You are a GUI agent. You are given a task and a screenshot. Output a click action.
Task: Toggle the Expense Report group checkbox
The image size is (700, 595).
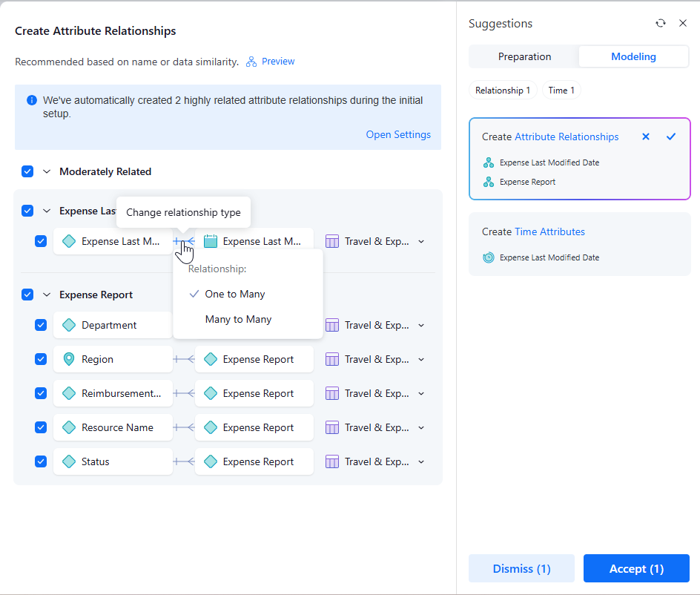coord(27,295)
